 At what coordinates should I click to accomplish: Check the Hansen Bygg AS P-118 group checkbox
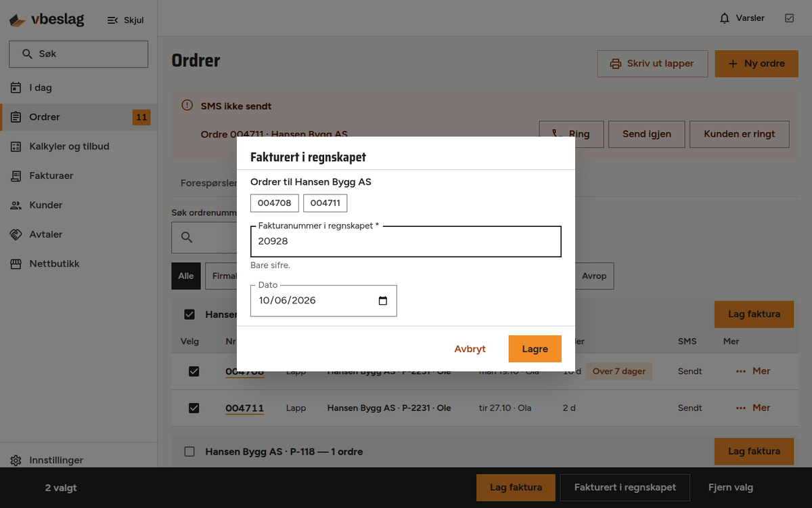pos(189,451)
